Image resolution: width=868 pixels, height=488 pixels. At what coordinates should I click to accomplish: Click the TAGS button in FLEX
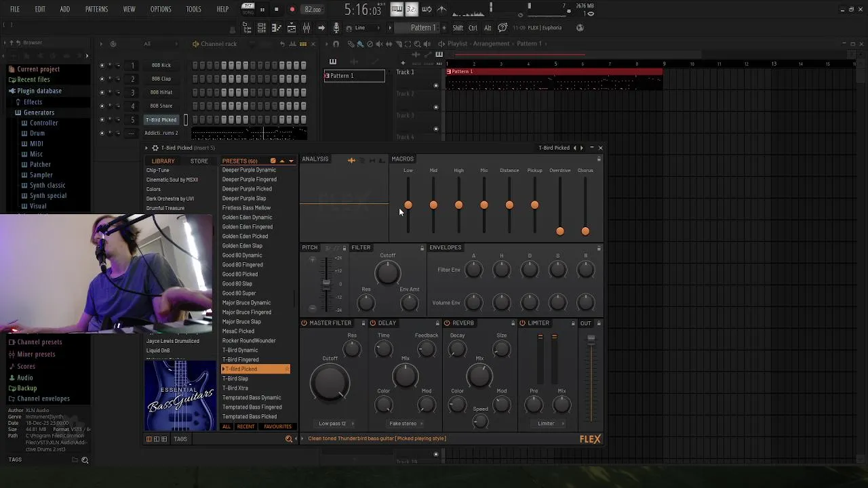coord(180,439)
